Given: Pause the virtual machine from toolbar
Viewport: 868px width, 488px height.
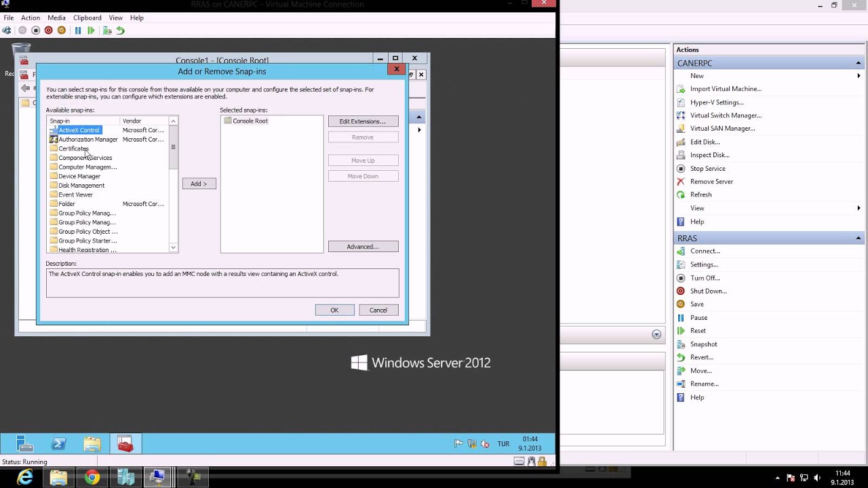Looking at the screenshot, I should coord(78,30).
